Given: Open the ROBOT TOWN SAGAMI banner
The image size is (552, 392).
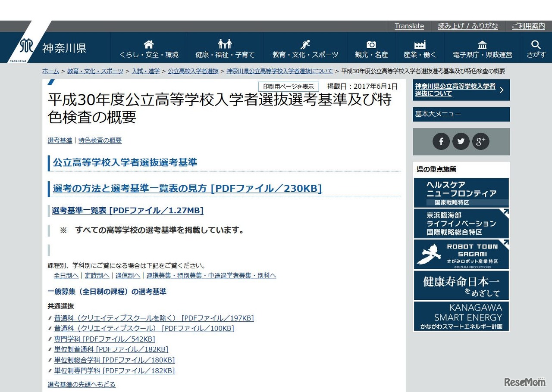Looking at the screenshot, I should click(461, 254).
